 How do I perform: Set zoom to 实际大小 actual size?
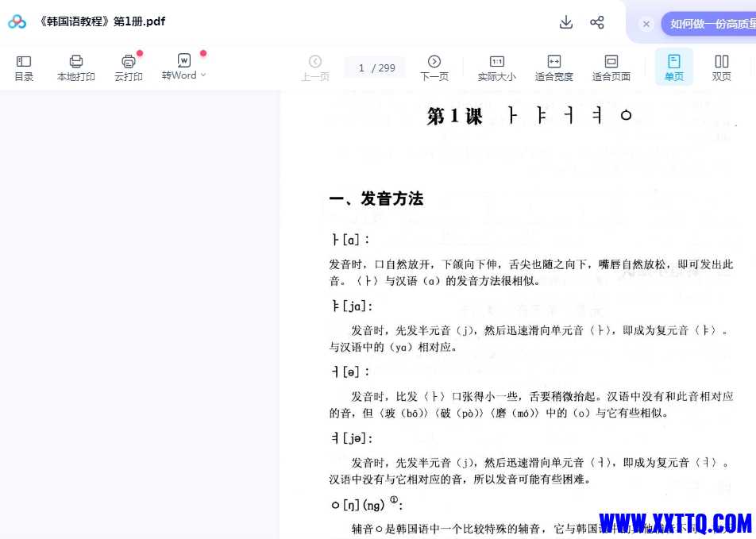point(496,68)
